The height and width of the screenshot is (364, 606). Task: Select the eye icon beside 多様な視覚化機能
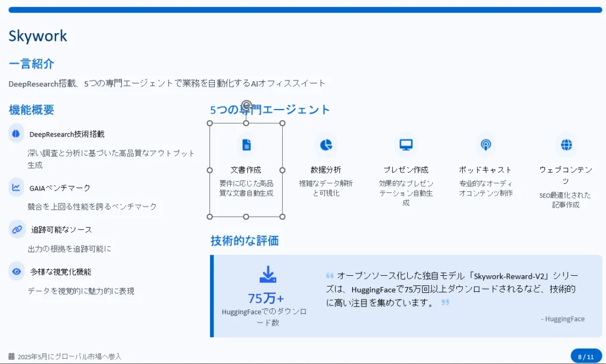pyautogui.click(x=16, y=272)
